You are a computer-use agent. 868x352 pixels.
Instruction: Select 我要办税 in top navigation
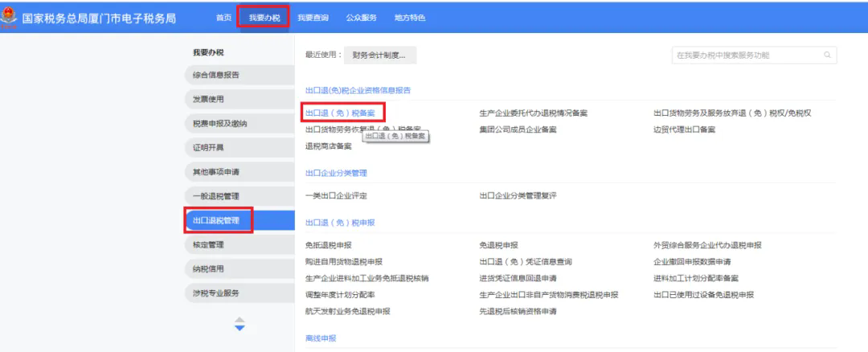pyautogui.click(x=264, y=18)
